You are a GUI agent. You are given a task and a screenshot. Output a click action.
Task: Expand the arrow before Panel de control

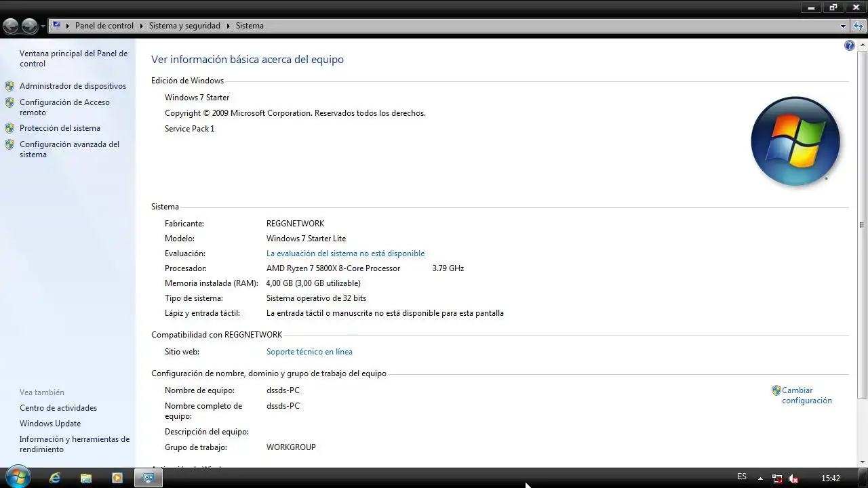[x=68, y=26]
